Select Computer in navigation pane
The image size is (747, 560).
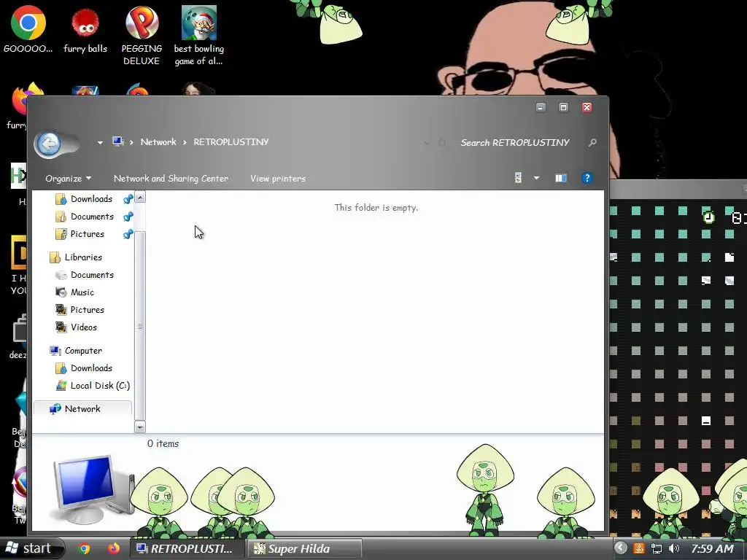click(x=83, y=351)
